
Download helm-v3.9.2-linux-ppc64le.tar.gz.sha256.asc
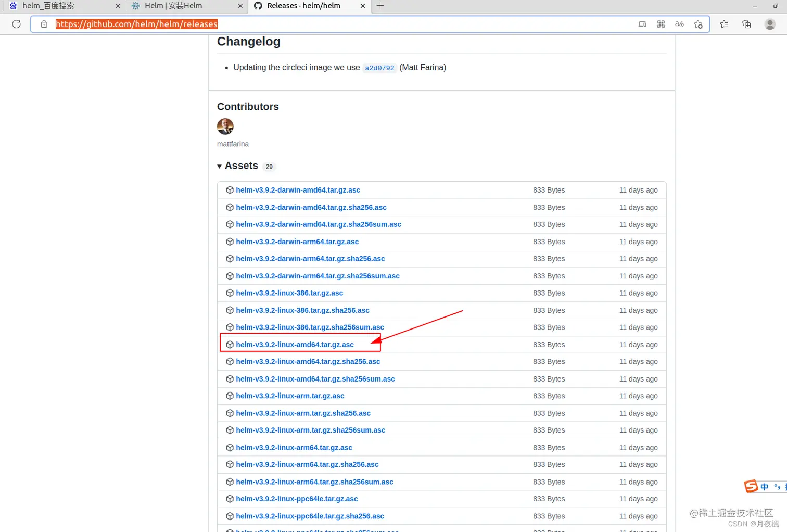[x=310, y=516]
